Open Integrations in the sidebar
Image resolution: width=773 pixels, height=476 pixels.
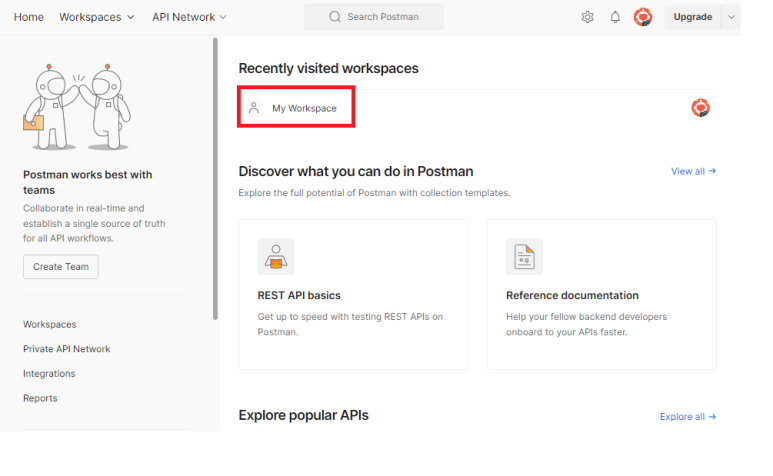click(x=49, y=374)
